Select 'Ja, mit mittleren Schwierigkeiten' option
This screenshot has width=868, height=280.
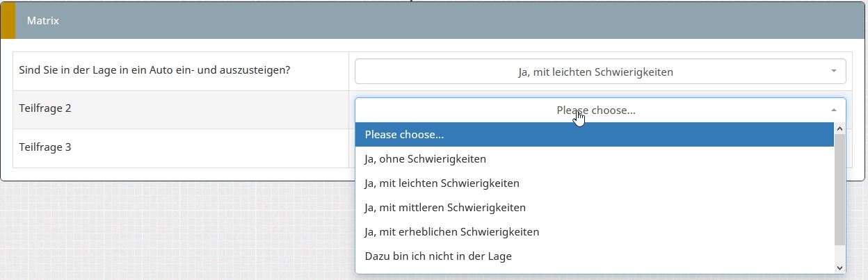(x=444, y=208)
